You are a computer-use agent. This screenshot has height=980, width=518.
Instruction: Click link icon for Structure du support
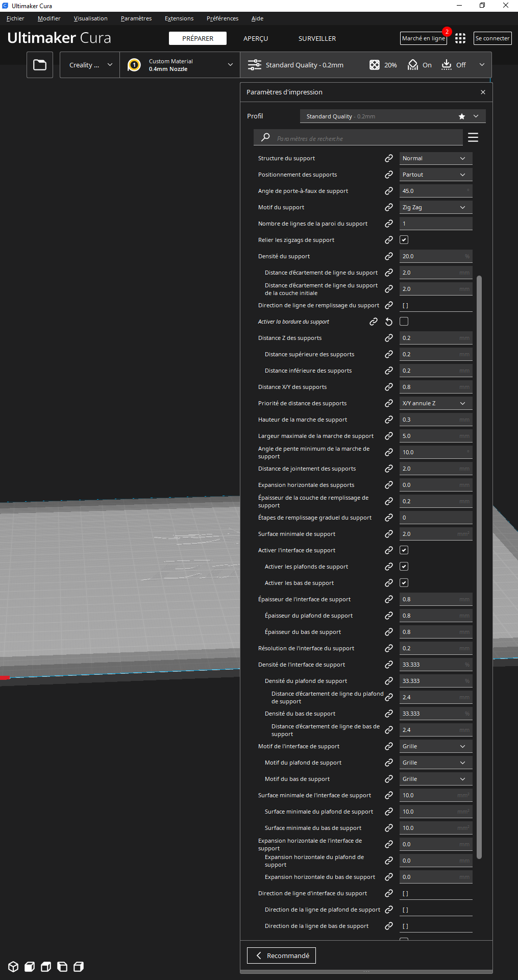pos(389,158)
